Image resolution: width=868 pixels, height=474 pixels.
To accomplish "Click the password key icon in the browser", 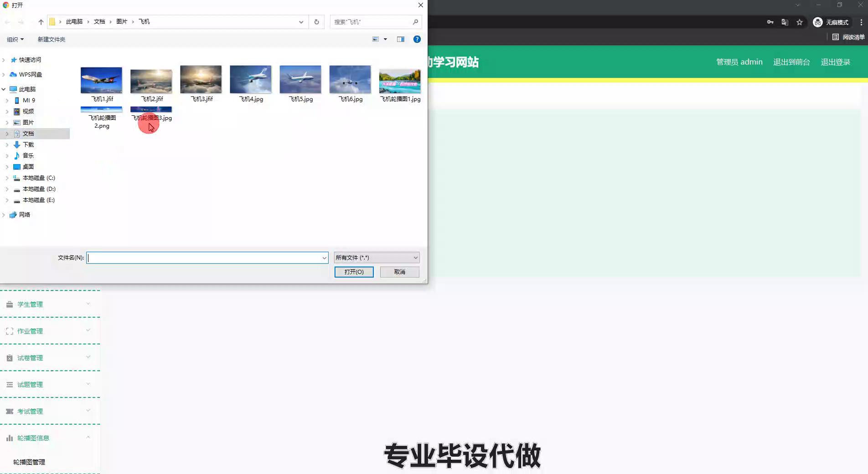I will tap(770, 22).
